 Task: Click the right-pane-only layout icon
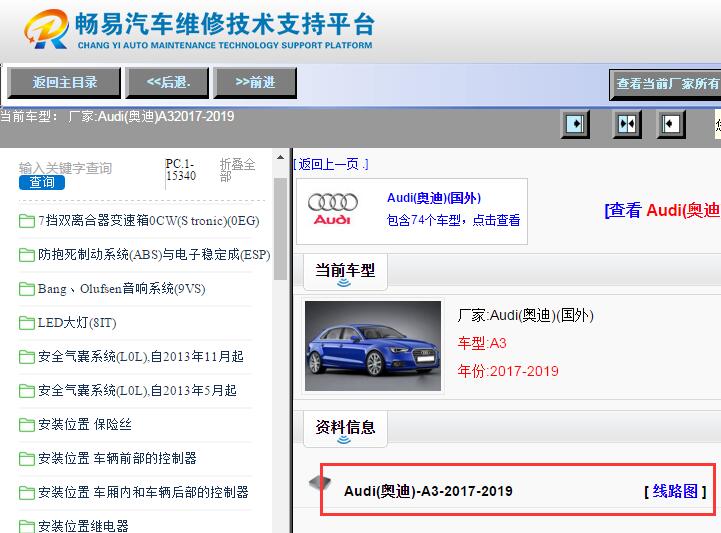[x=670, y=124]
